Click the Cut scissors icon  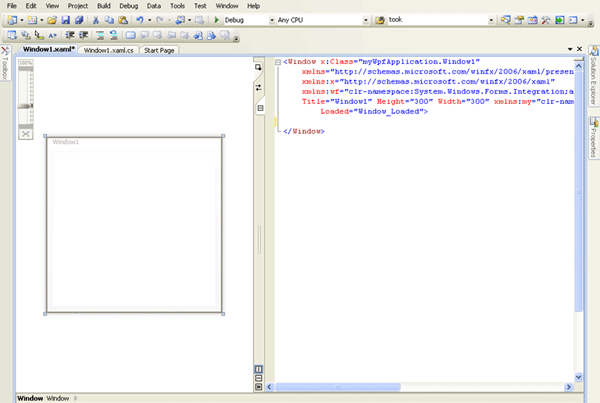pyautogui.click(x=96, y=20)
